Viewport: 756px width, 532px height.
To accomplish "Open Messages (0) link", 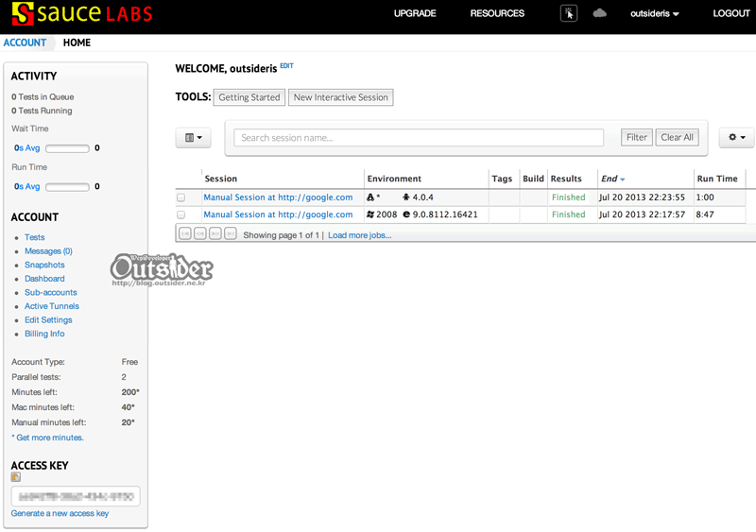I will [48, 251].
